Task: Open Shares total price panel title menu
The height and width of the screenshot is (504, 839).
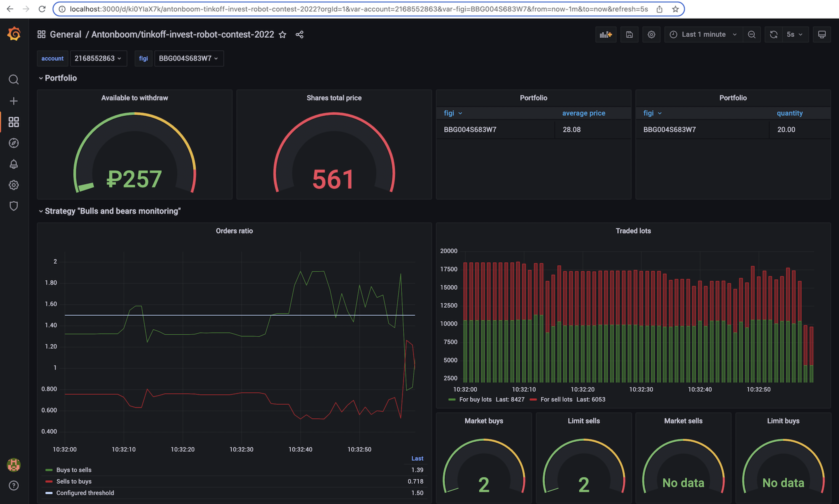Action: click(x=334, y=98)
